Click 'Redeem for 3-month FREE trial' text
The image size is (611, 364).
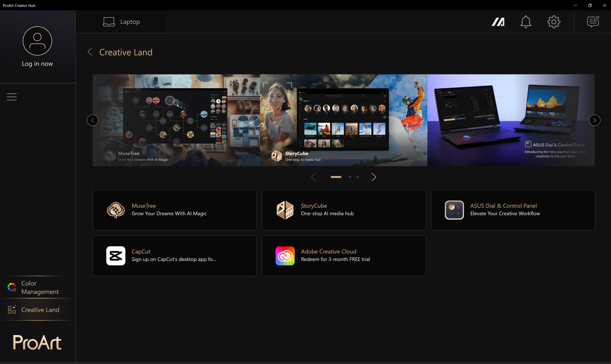[x=335, y=259]
